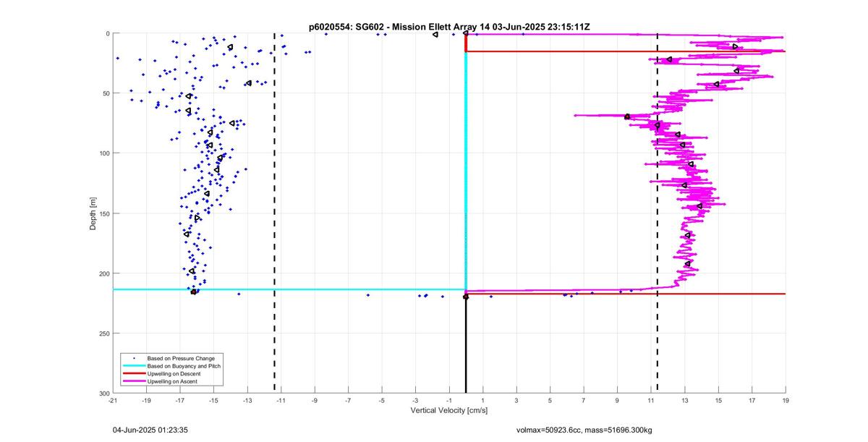Viewport: 868px width, 442px height.
Task: Click velocity axis tick label -11
Action: [281, 400]
